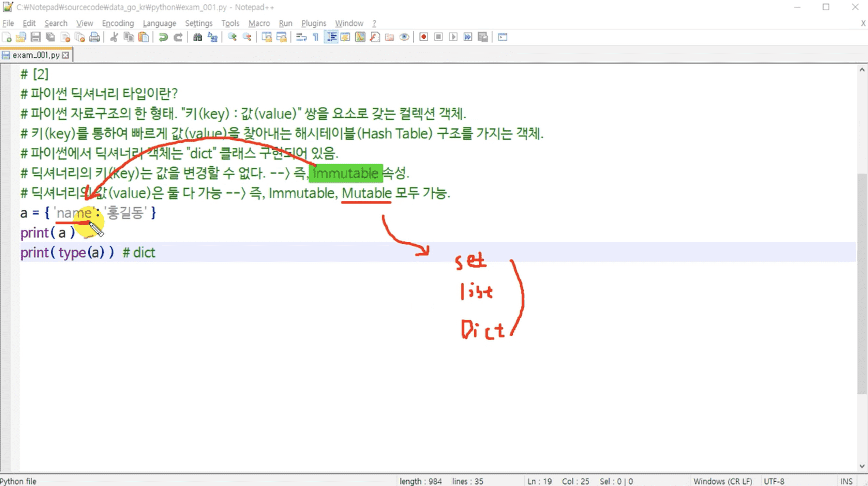
Task: Click the Undo arrow icon
Action: pos(163,37)
